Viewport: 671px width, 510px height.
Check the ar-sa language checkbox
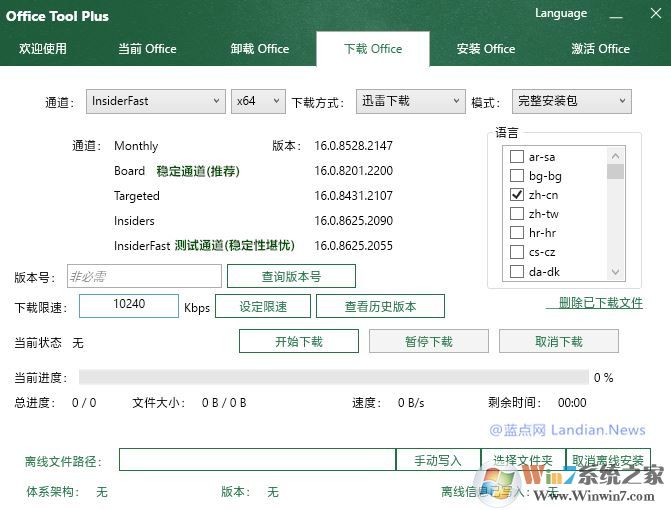pos(517,157)
